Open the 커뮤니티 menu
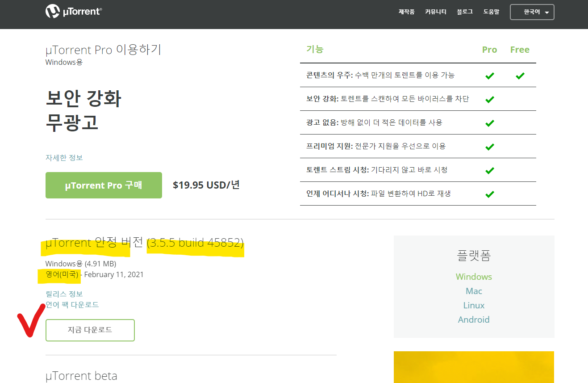The width and height of the screenshot is (588, 383). pyautogui.click(x=436, y=12)
